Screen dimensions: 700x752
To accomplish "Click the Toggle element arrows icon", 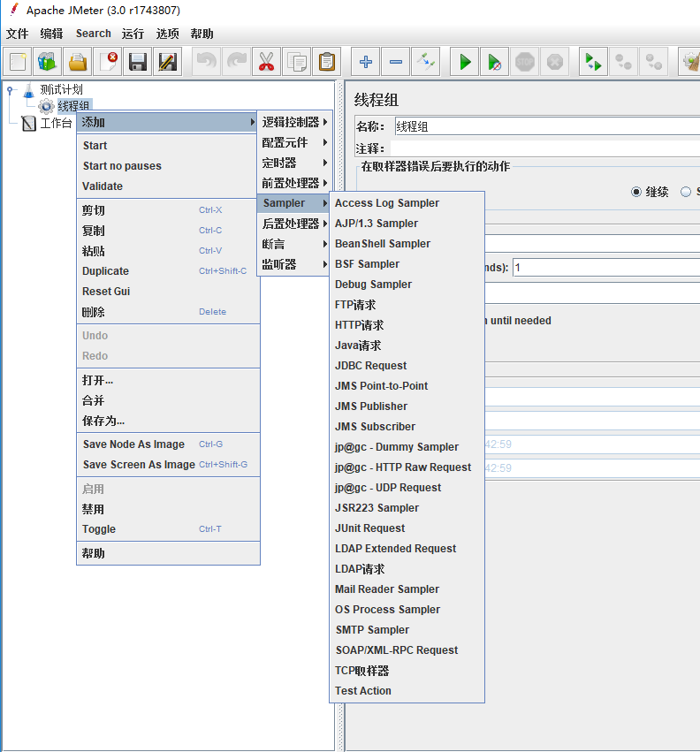I will click(425, 62).
